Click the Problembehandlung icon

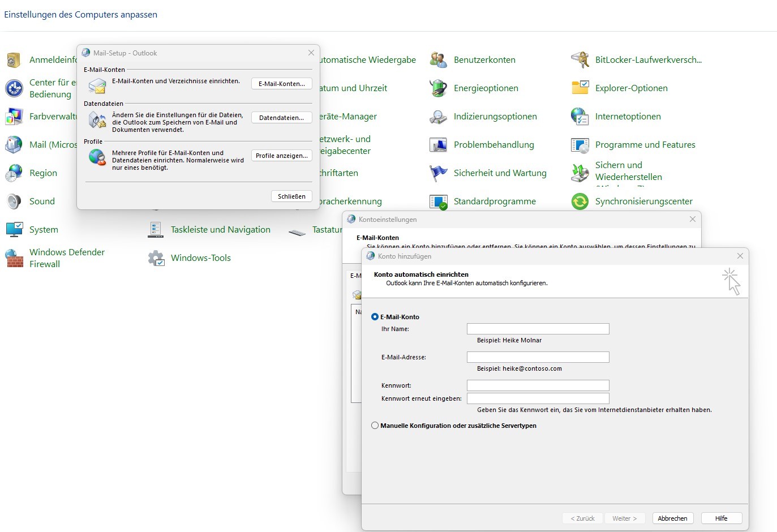tap(439, 145)
